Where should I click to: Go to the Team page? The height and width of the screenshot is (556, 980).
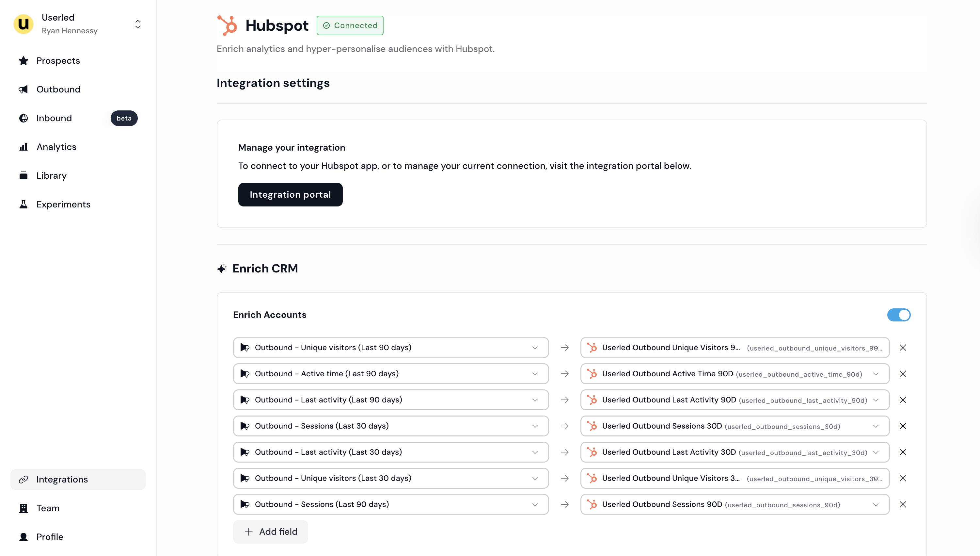[x=48, y=508]
